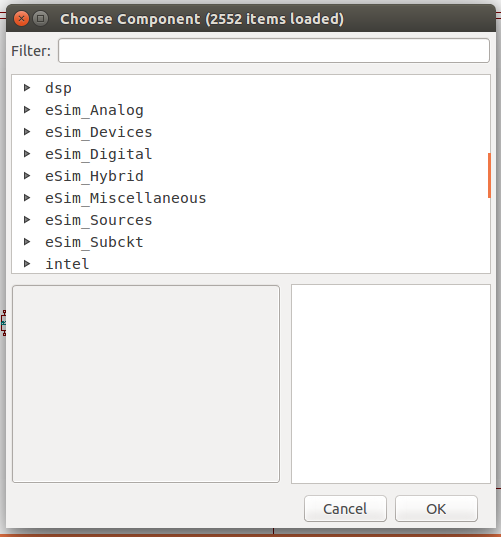Expand the intel library arrow
501x537 pixels.
pos(27,264)
